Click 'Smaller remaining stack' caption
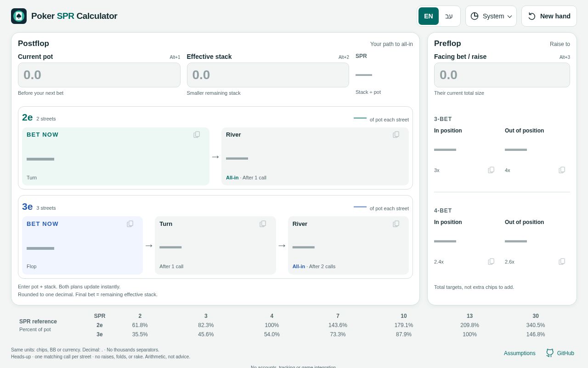Screen dimensions: 588x368 [214, 93]
